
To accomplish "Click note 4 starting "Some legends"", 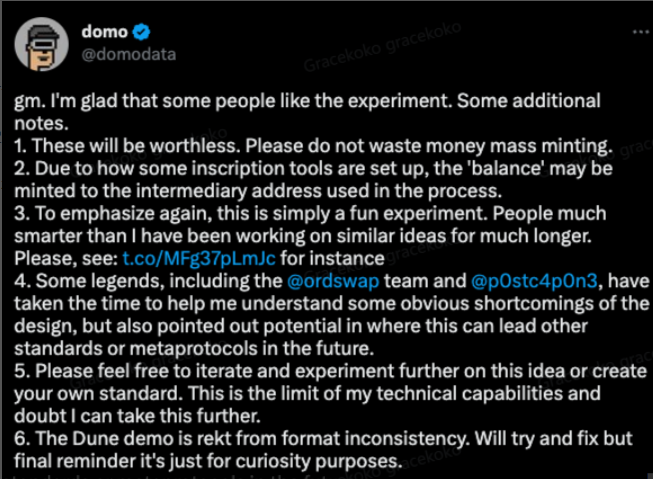I will 331,314.
